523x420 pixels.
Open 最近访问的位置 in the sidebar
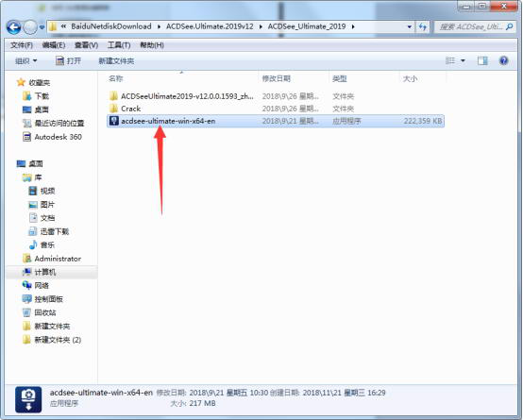pos(59,123)
